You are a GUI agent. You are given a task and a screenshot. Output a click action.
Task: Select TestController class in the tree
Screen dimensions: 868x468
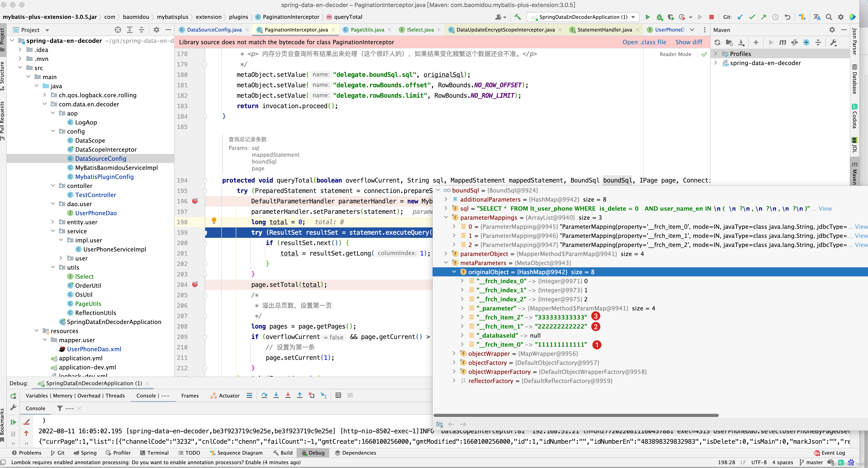pyautogui.click(x=95, y=195)
